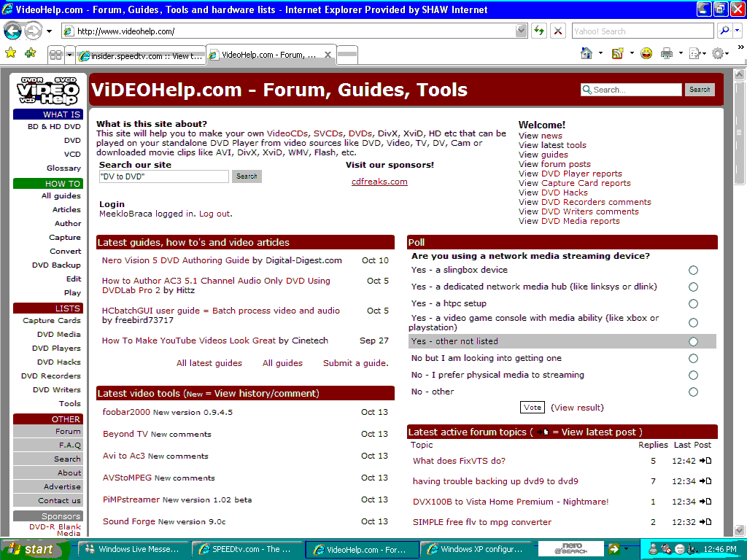Click the Page menu icon in toolbar
Screen dimensions: 747x560
(694, 53)
